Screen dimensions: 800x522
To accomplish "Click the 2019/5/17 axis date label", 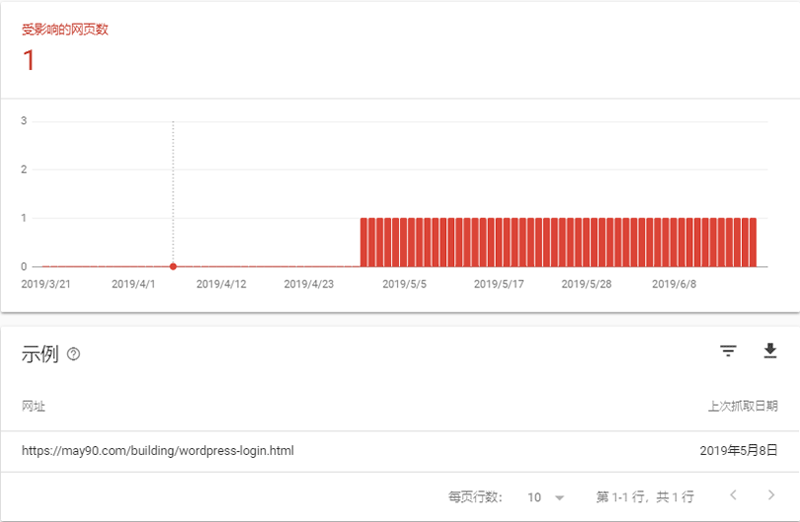I will (498, 284).
